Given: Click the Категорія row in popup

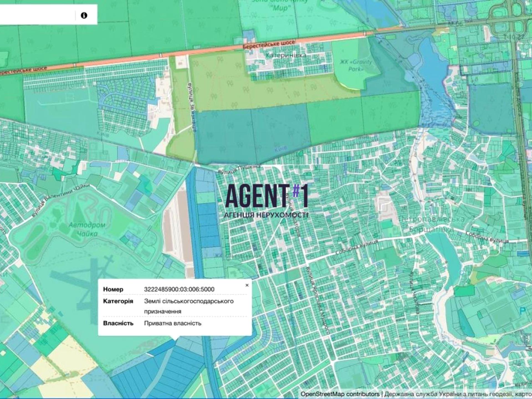Looking at the screenshot, I should point(118,301).
